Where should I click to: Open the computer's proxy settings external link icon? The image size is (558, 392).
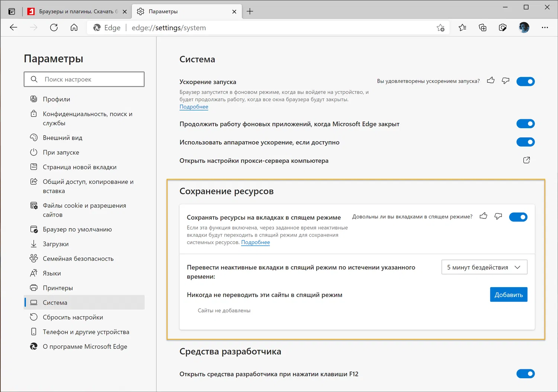click(x=526, y=160)
